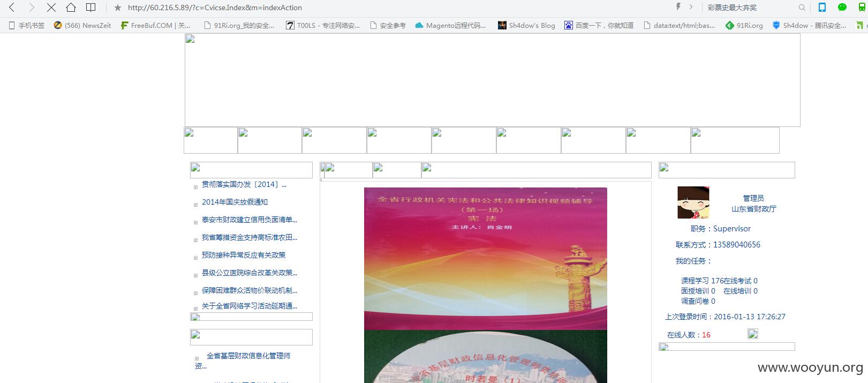Screen dimensions: 868x383
Task: Open the 91Ri.org bookmark with green icon
Action: coord(744,25)
